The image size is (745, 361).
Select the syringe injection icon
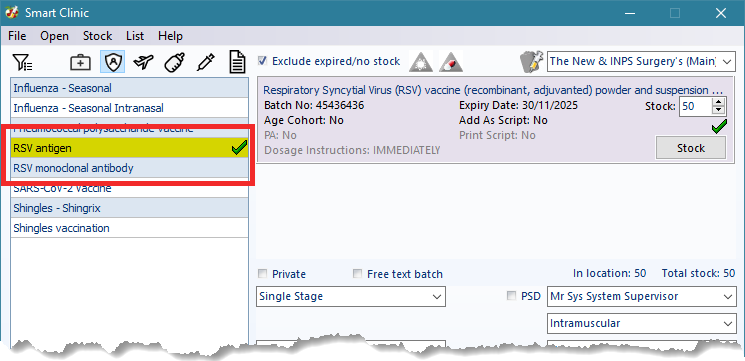coord(206,62)
